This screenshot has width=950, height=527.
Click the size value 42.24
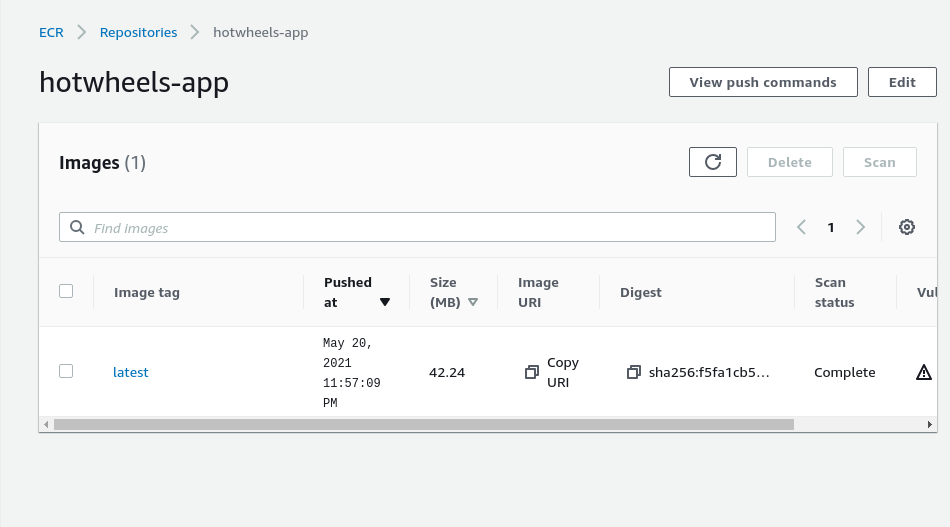(447, 373)
